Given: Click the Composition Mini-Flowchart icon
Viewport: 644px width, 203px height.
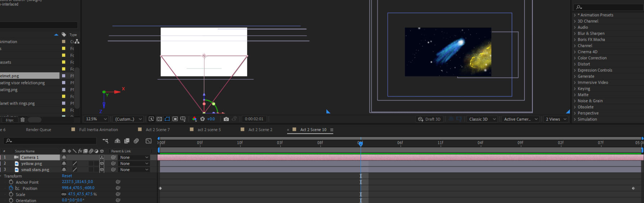Looking at the screenshot, I should click(105, 141).
